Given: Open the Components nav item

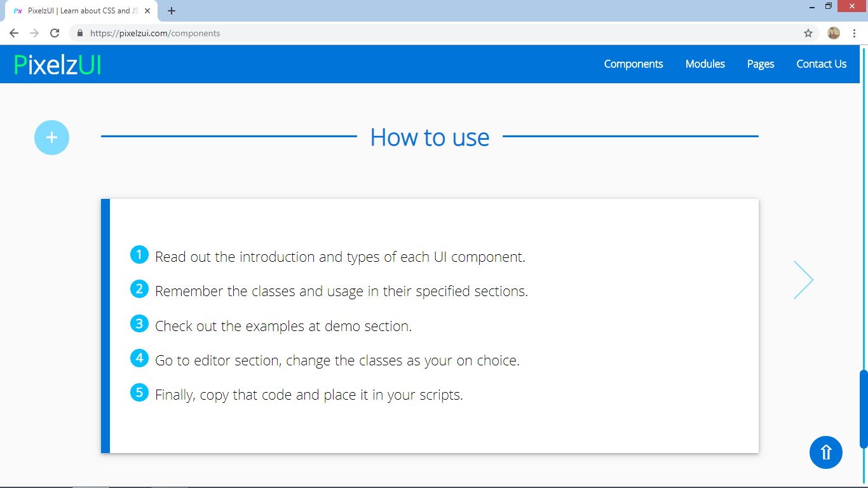Looking at the screenshot, I should 634,64.
